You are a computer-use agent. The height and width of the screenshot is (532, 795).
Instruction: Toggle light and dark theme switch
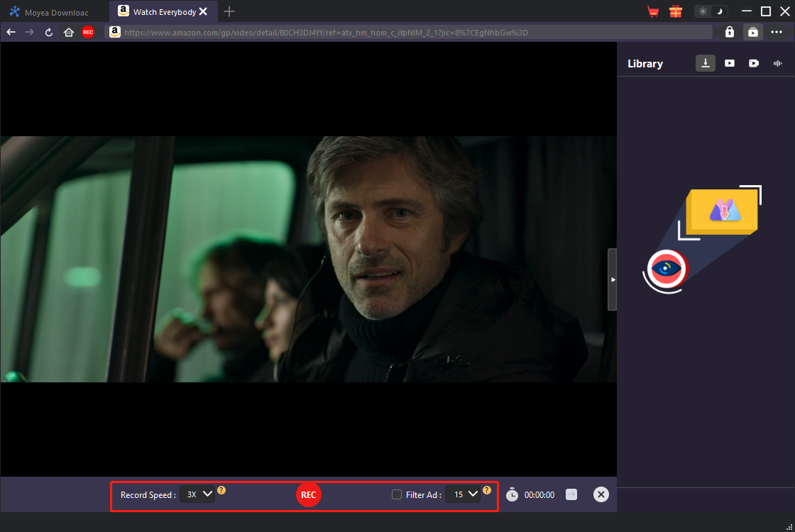(711, 11)
